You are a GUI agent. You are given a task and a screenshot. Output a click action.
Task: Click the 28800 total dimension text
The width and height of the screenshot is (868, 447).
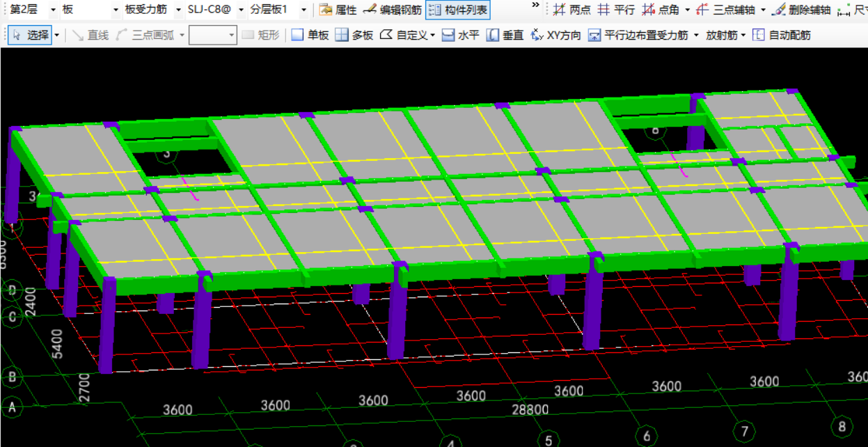[530, 409]
